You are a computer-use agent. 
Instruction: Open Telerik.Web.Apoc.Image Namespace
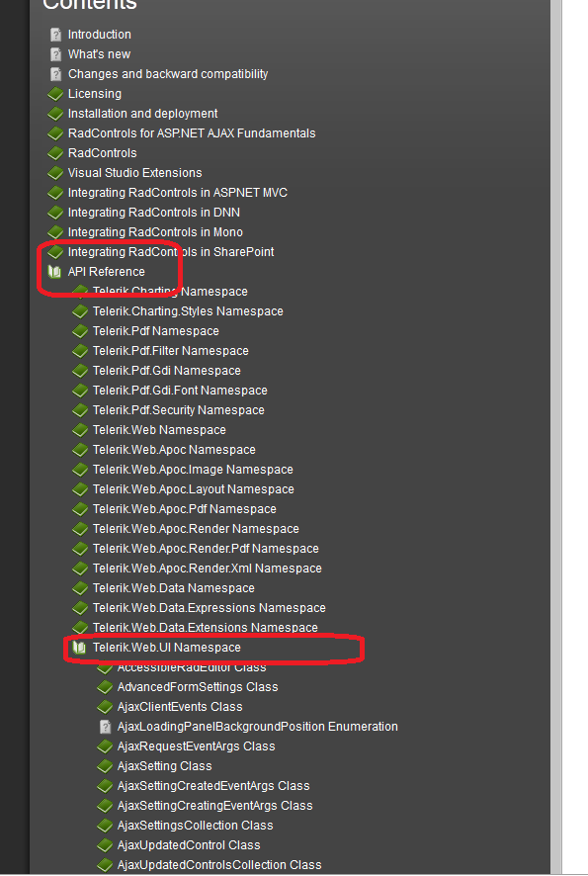click(x=193, y=470)
